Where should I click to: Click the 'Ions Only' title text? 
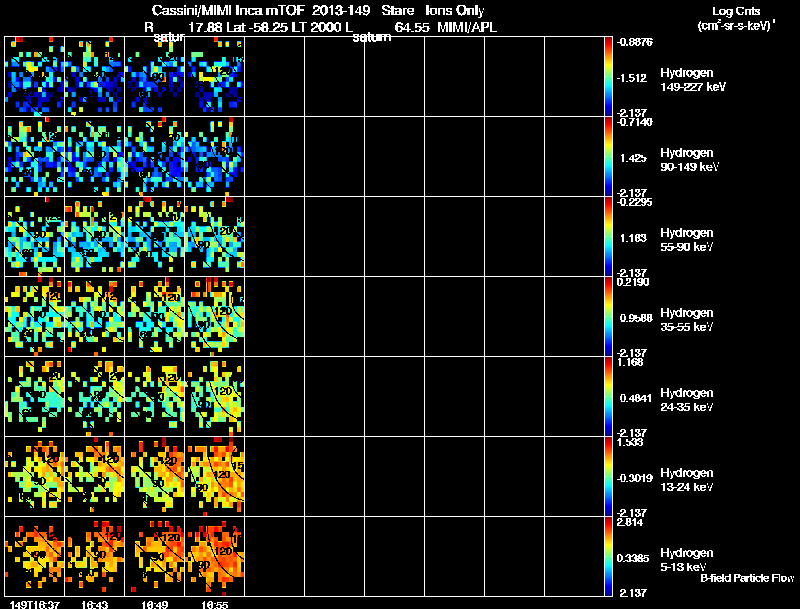[455, 11]
